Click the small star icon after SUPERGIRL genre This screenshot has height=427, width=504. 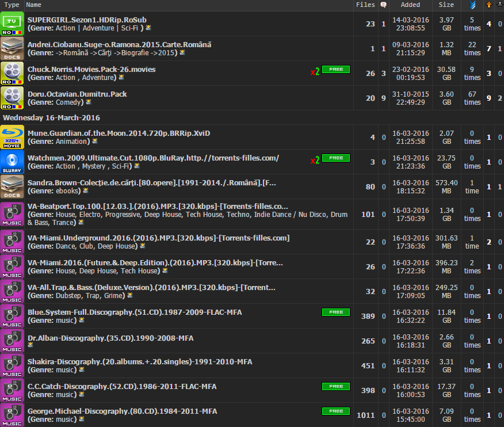point(148,28)
